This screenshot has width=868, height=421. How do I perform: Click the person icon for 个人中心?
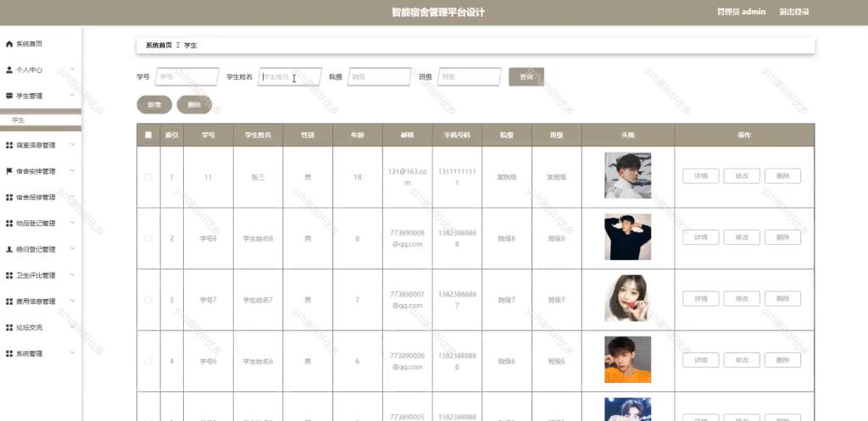click(8, 69)
